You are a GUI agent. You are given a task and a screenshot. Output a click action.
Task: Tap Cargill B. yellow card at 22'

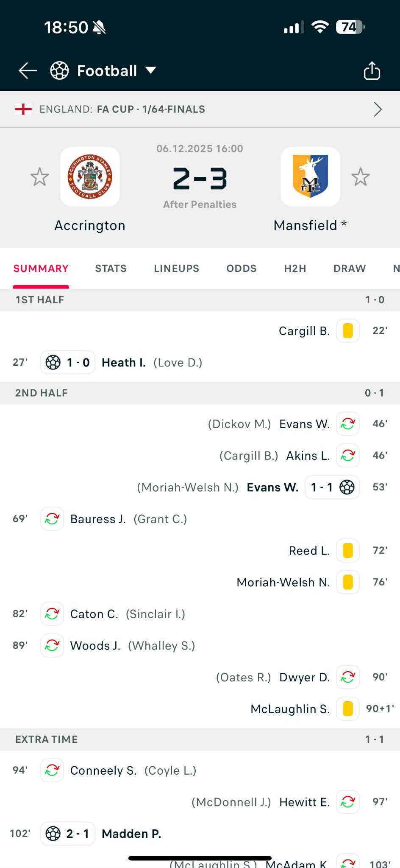pyautogui.click(x=348, y=330)
